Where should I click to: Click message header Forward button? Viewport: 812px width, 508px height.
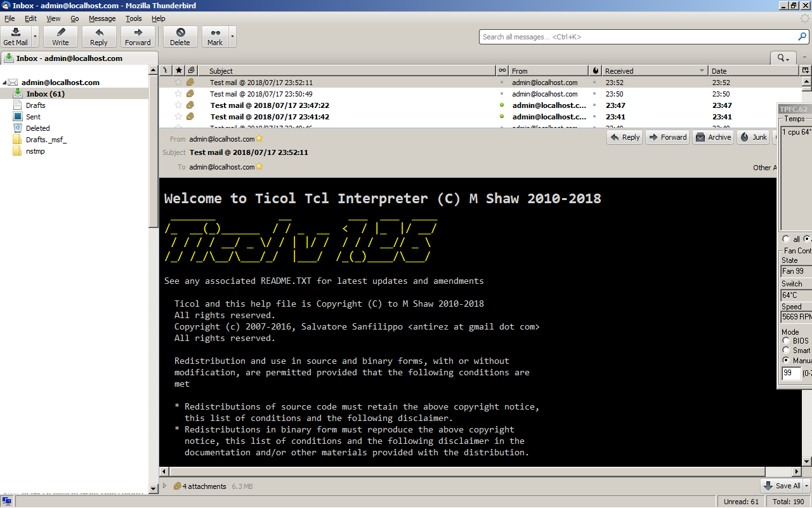click(667, 137)
